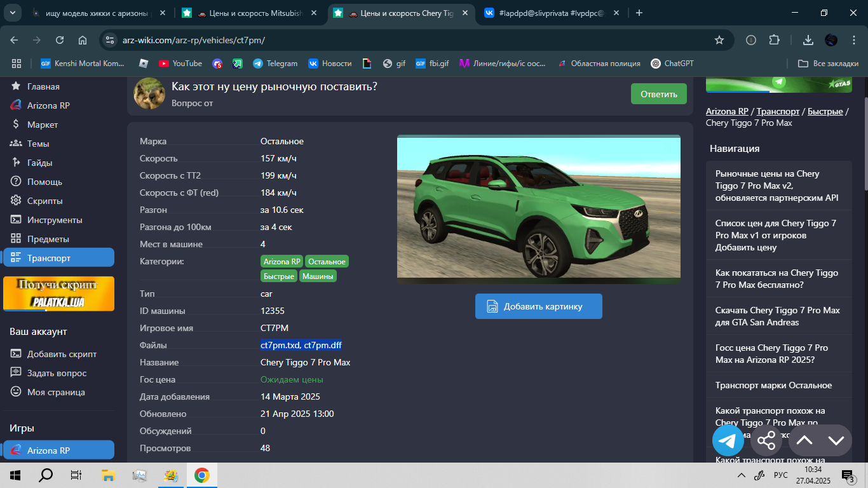
Task: Open the browser home page icon
Action: coord(83,40)
